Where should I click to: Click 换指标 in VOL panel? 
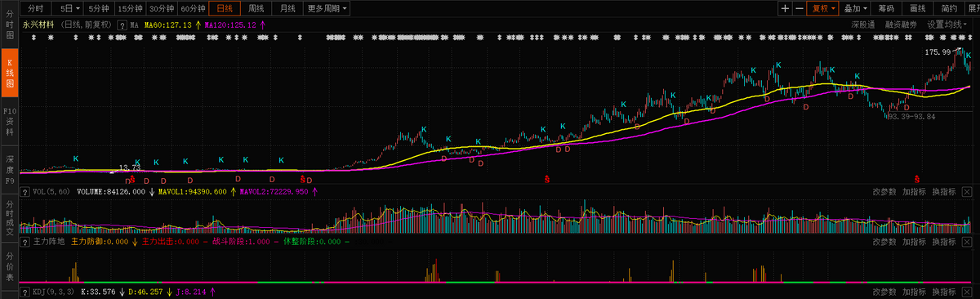click(x=944, y=192)
